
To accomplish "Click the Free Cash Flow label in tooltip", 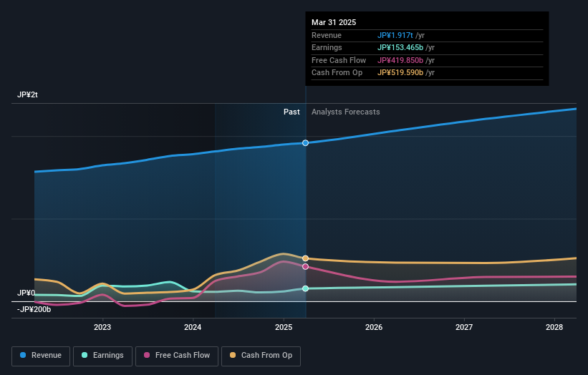I will (x=339, y=60).
